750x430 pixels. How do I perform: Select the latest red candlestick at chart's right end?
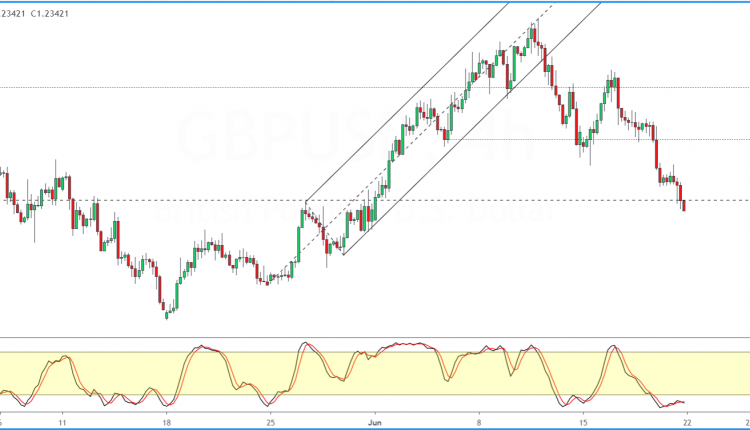pos(684,205)
